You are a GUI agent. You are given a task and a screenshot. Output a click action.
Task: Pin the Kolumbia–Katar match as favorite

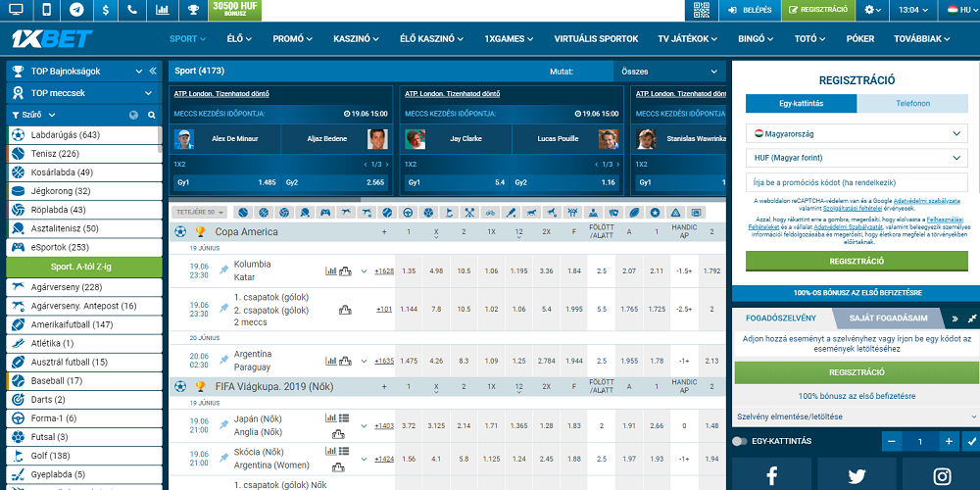[x=224, y=270]
